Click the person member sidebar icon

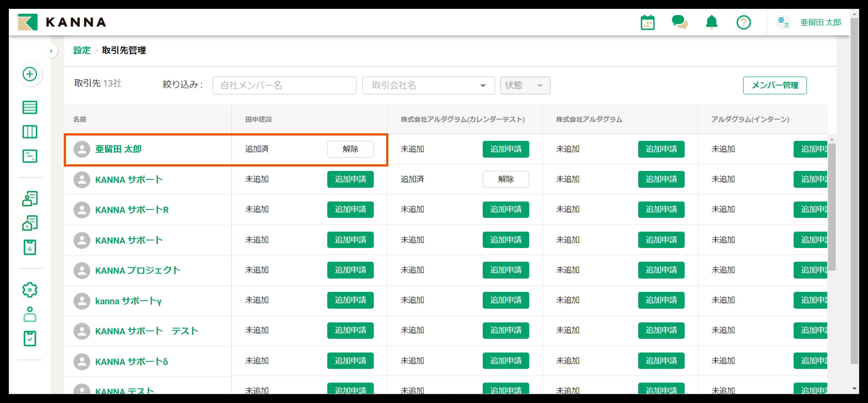[30, 314]
